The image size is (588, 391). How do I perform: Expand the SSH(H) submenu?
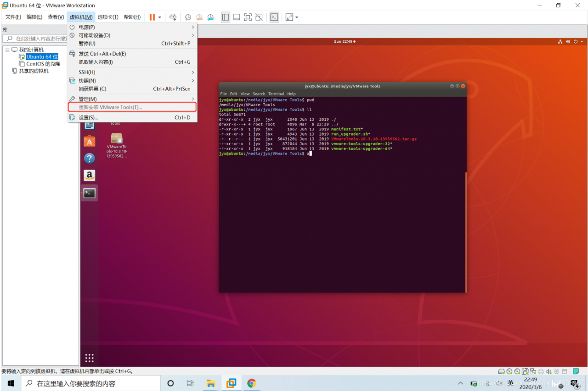click(132, 72)
